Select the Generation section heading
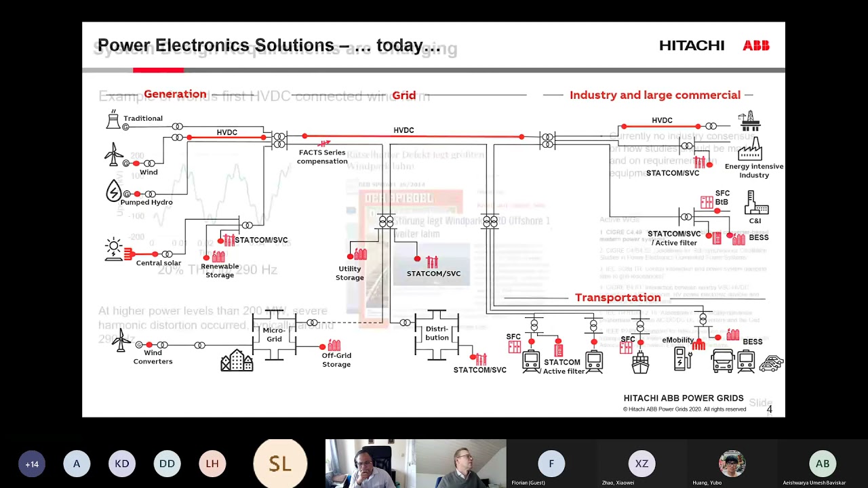This screenshot has width=868, height=488. (x=175, y=94)
